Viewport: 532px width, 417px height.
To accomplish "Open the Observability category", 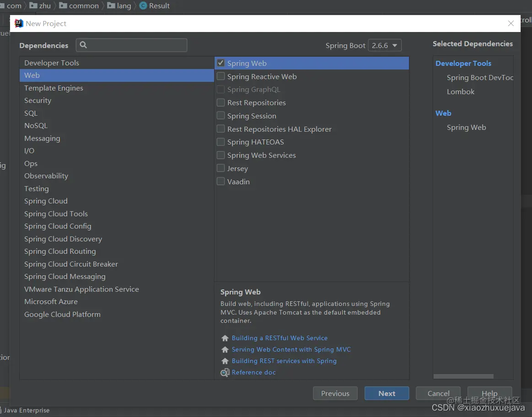I will click(x=117, y=176).
